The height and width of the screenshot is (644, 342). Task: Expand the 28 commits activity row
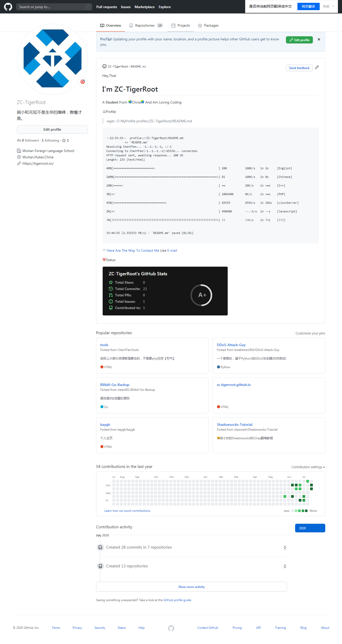pyautogui.click(x=285, y=548)
